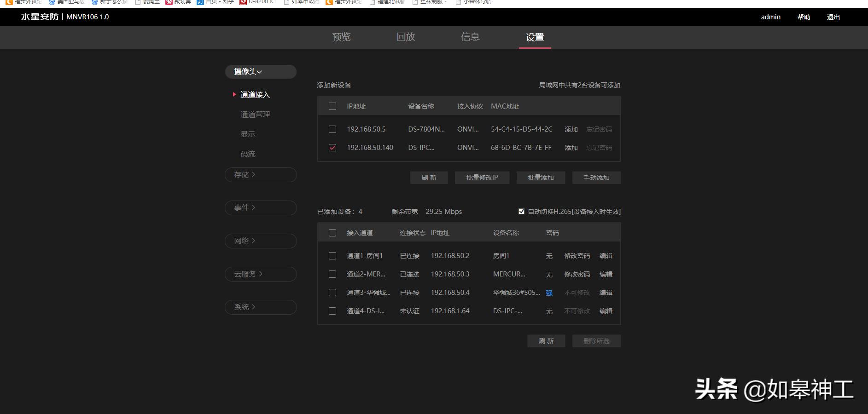Switch to the 预览 tab
This screenshot has height=414, width=868.
(341, 37)
